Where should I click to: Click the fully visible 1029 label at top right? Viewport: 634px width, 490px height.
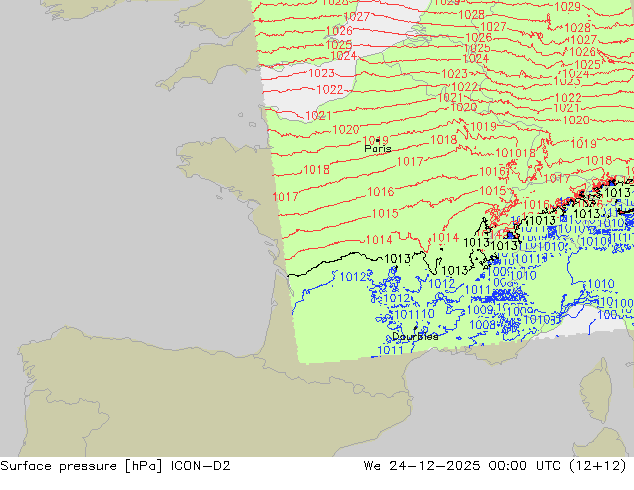point(568,7)
